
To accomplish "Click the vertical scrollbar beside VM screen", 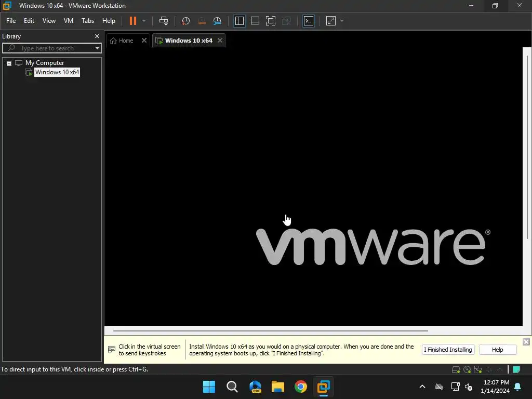I will point(527,146).
